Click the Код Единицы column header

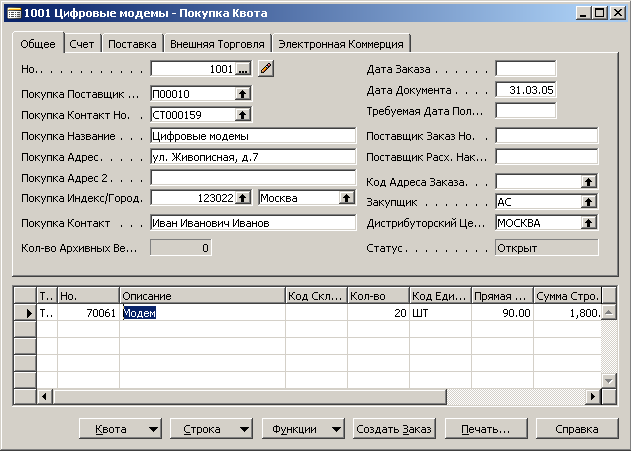[440, 296]
